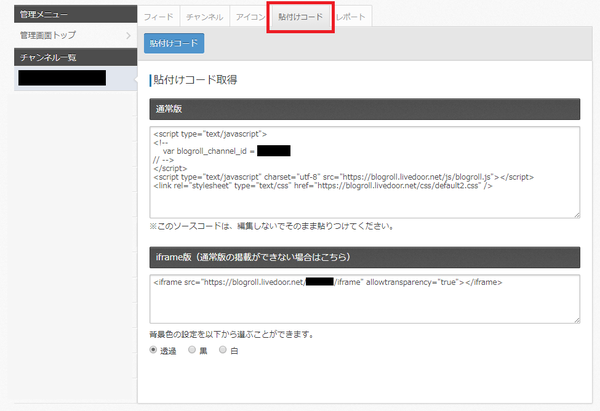600x411 pixels.
Task: Select the 貼付けコード tab
Action: (300, 17)
